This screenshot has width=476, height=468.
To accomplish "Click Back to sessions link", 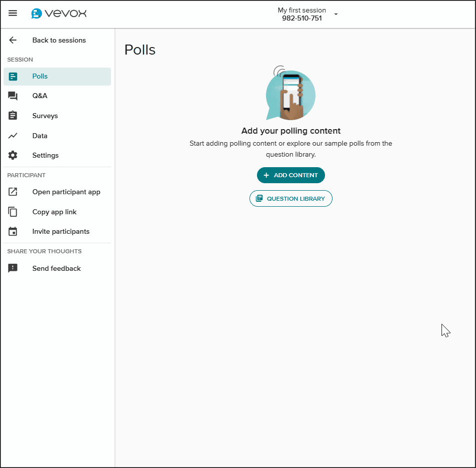I will coord(59,40).
